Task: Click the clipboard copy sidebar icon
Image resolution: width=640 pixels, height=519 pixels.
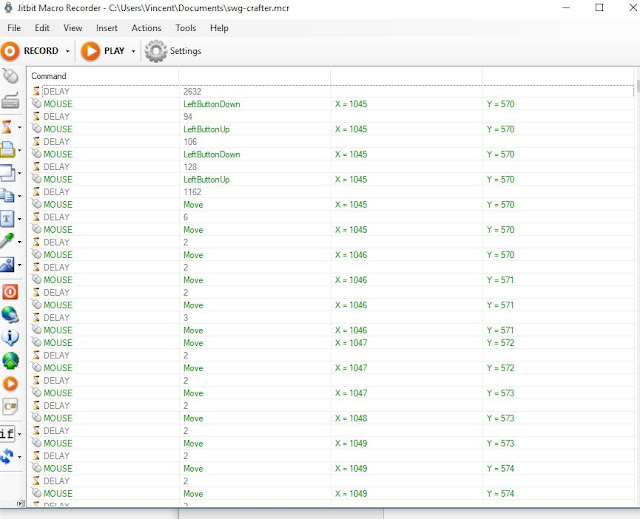Action: [x=7, y=196]
